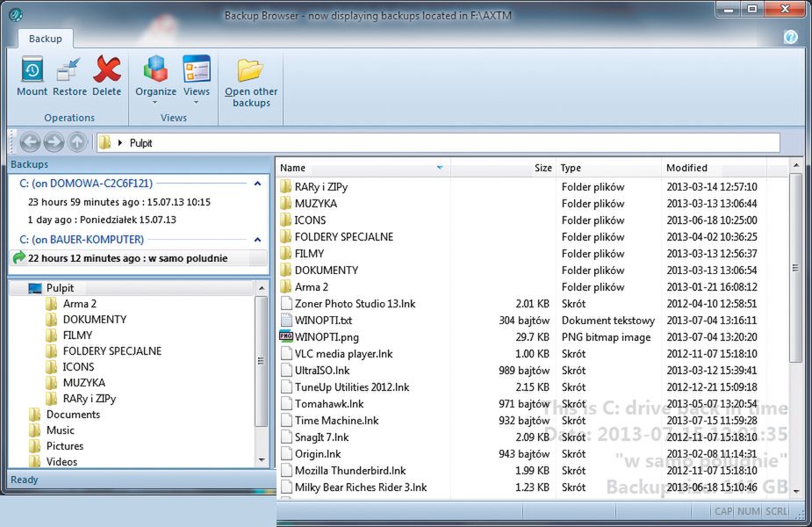Select the 23 hours 59 minutes ago backup
The width and height of the screenshot is (812, 527).
point(119,202)
